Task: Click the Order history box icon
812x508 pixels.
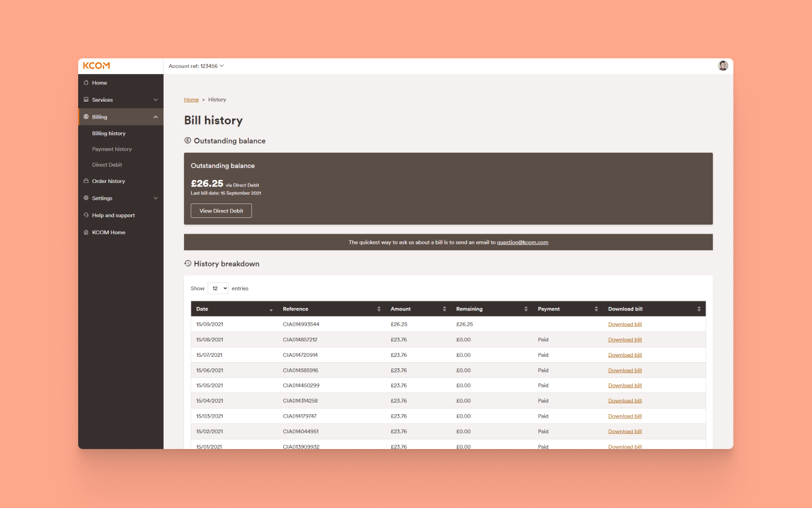Action: tap(86, 181)
